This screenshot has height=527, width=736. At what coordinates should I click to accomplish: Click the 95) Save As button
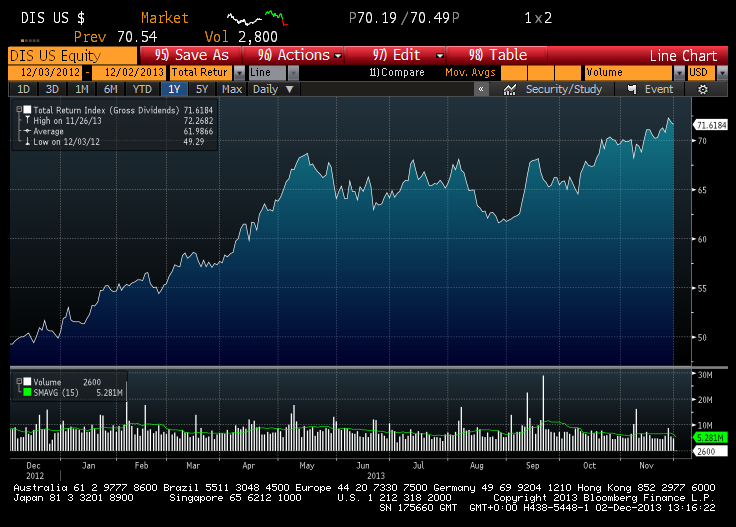click(191, 55)
